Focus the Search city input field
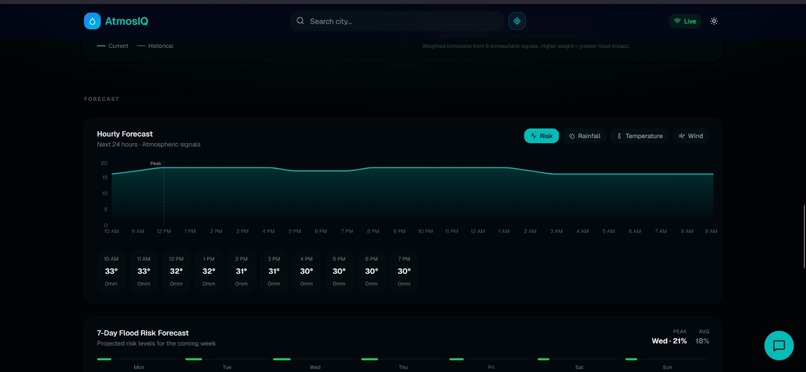The width and height of the screenshot is (806, 372). 397,21
